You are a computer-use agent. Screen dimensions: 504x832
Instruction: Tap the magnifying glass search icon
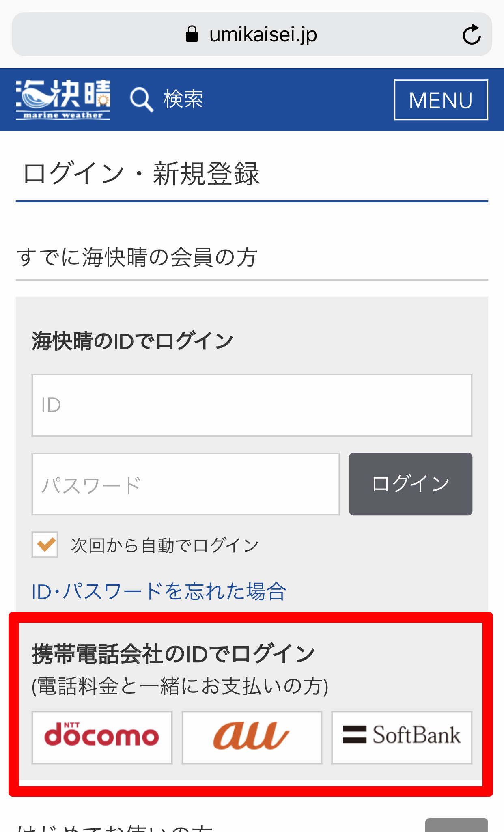[x=141, y=99]
